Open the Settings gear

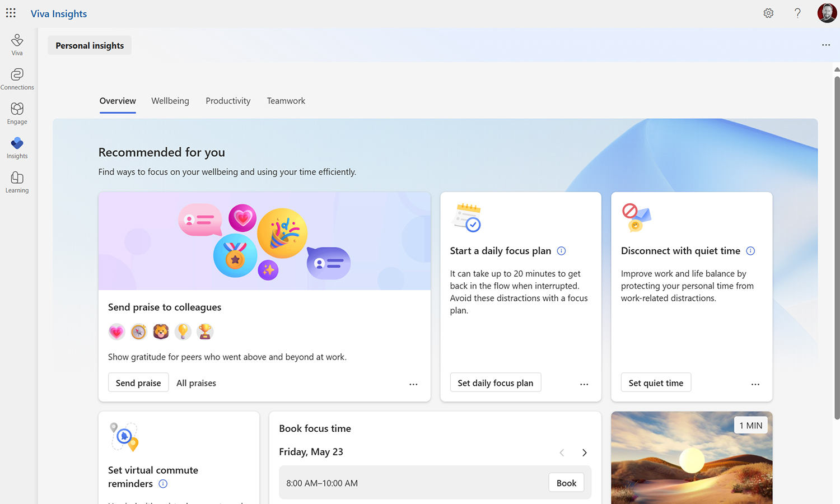tap(768, 13)
